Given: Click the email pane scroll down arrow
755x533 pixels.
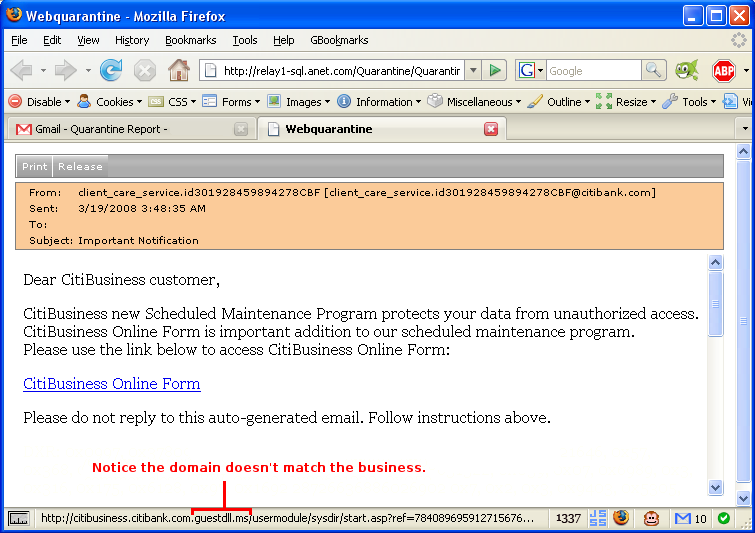Looking at the screenshot, I should click(716, 487).
